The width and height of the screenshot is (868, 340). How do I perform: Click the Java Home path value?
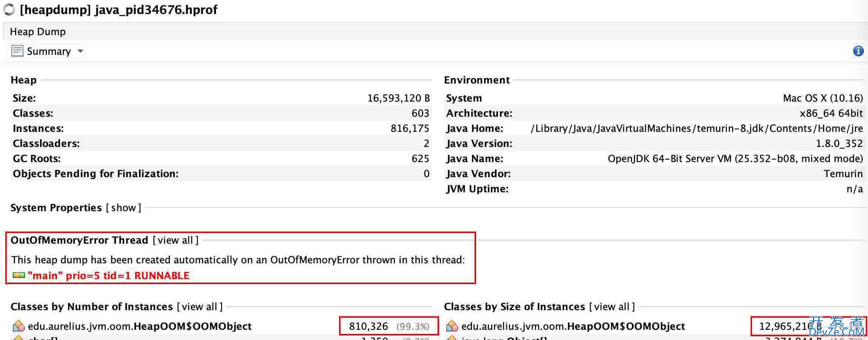click(x=697, y=128)
